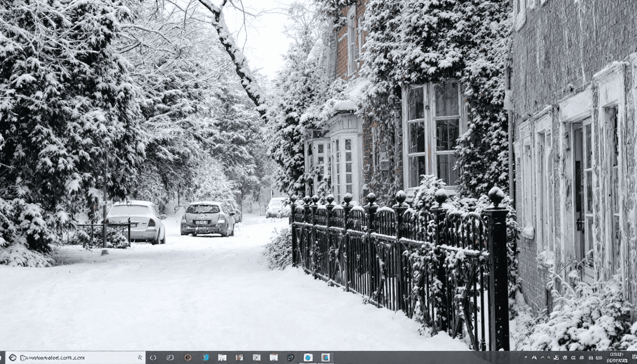Click the microphone icon in the search box

pos(140,357)
